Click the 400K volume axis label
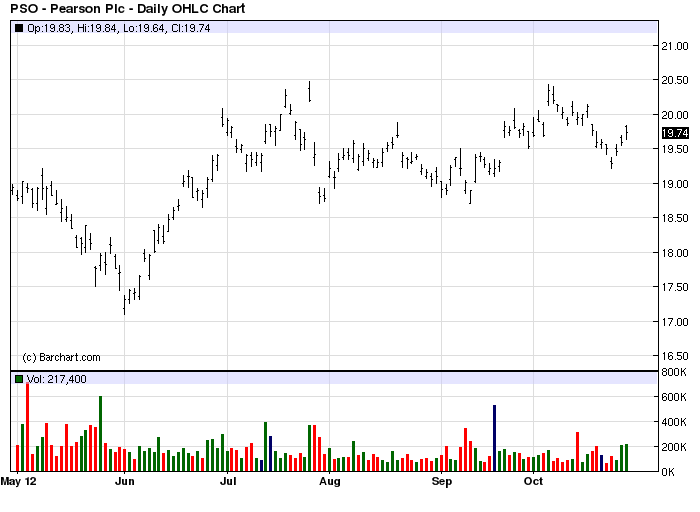This screenshot has width=700, height=512. tap(674, 422)
